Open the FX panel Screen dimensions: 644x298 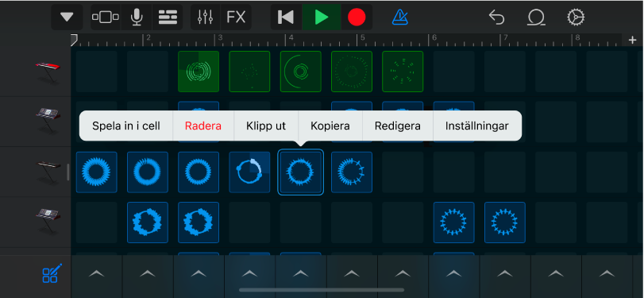pos(236,17)
